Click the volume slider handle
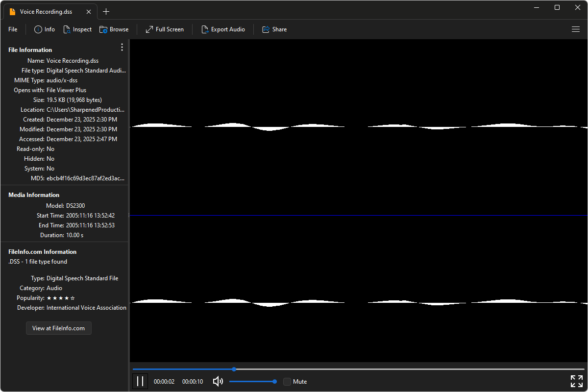The width and height of the screenshot is (588, 392). pyautogui.click(x=274, y=381)
